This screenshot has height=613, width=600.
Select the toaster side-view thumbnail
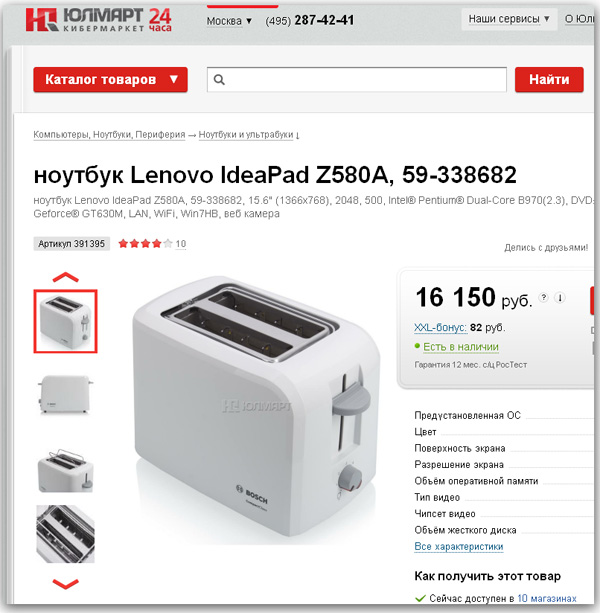point(66,394)
